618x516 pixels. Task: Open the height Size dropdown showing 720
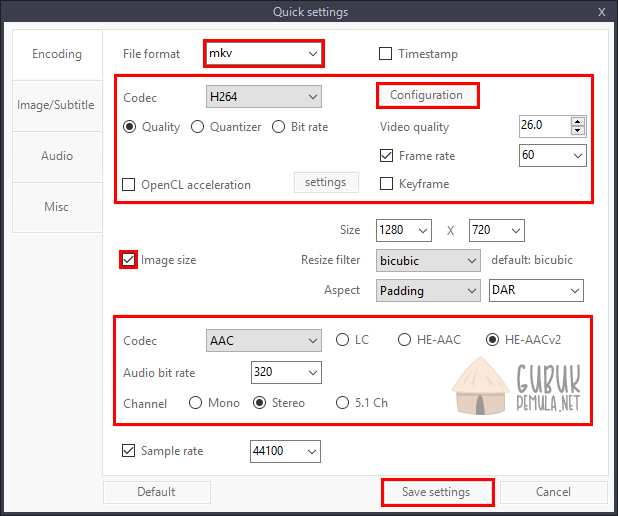[497, 230]
